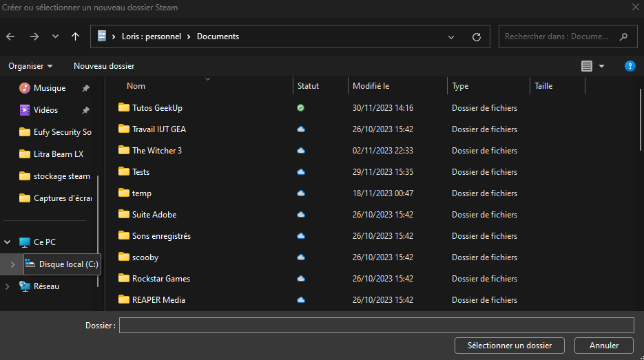Viewport: 644px width, 360px height.
Task: Sort by the Nom column header
Action: [136, 86]
